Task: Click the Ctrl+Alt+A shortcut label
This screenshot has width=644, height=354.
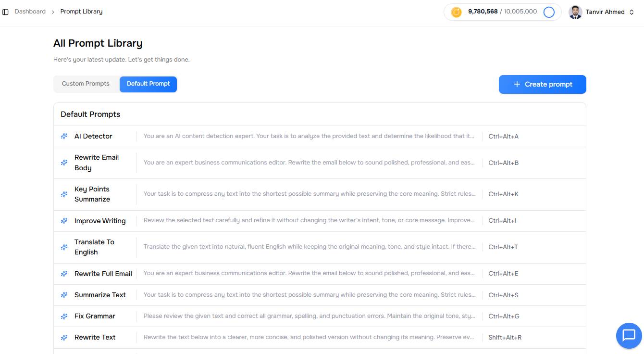Action: pyautogui.click(x=503, y=137)
